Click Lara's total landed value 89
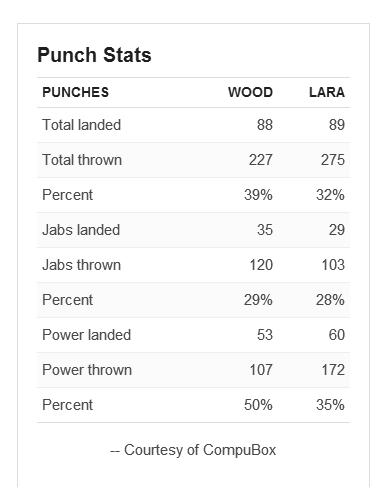Image resolution: width=386 pixels, height=487 pixels. pos(337,125)
